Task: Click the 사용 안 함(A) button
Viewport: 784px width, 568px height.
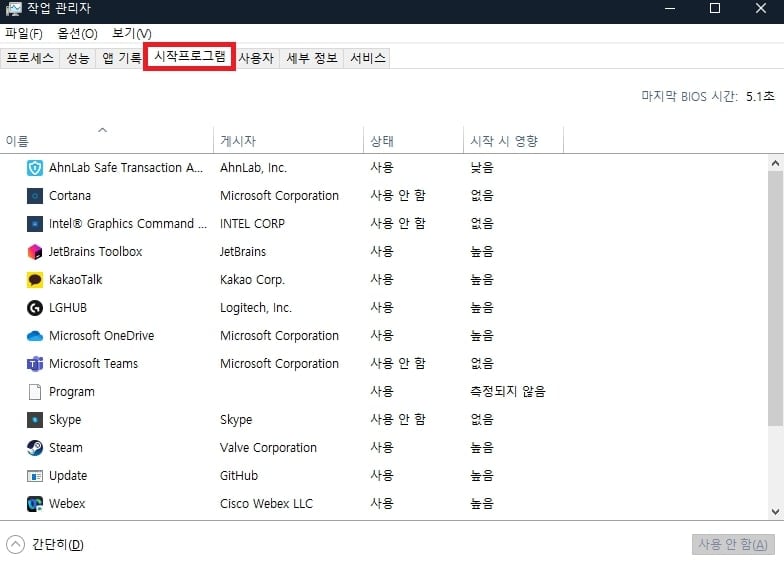Action: tap(733, 544)
